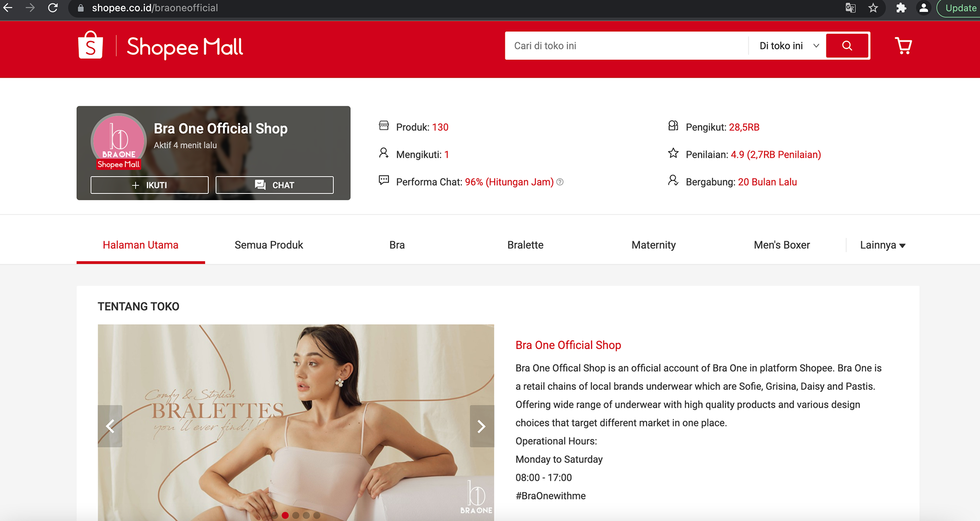The height and width of the screenshot is (521, 980).
Task: Expand the Lainnya more-categories dropdown
Action: pyautogui.click(x=883, y=245)
